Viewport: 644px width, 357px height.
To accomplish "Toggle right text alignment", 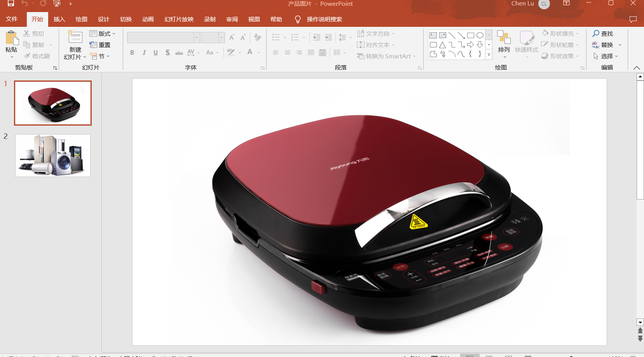I will [x=299, y=52].
